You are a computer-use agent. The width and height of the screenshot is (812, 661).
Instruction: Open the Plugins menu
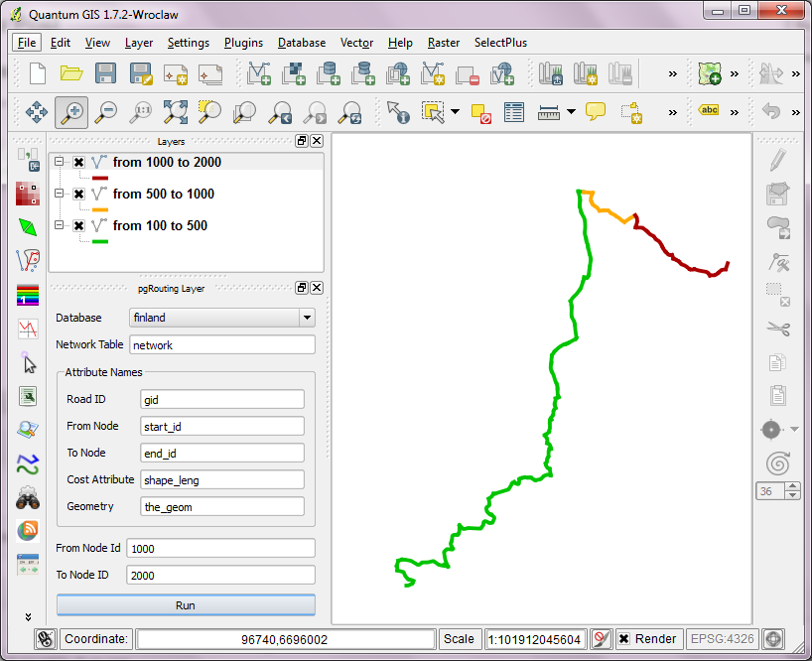point(243,43)
